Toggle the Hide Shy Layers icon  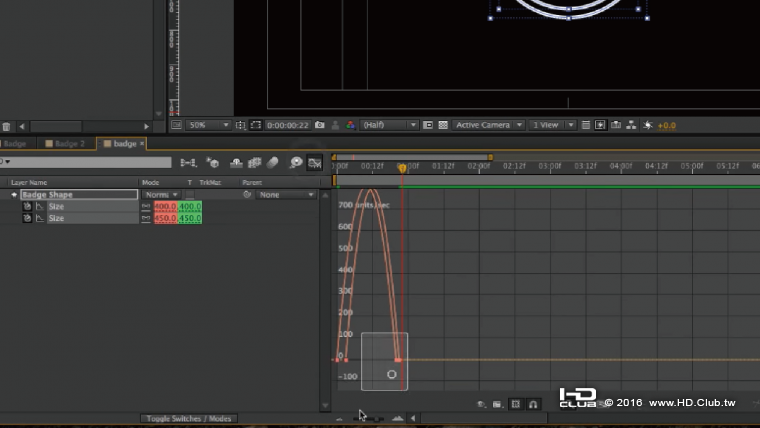236,163
